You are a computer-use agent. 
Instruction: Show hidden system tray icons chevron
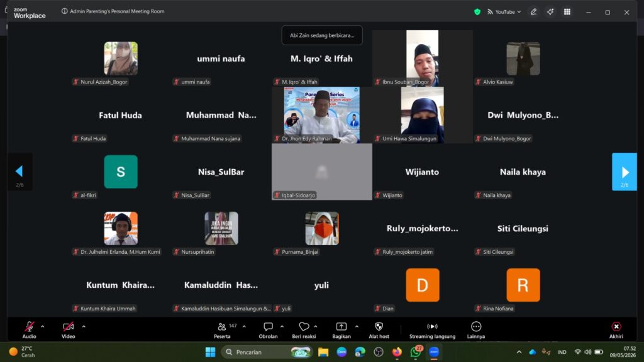pyautogui.click(x=519, y=352)
